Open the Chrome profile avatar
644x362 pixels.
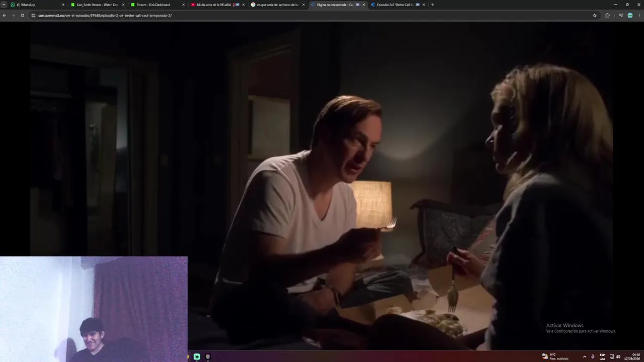click(x=630, y=16)
